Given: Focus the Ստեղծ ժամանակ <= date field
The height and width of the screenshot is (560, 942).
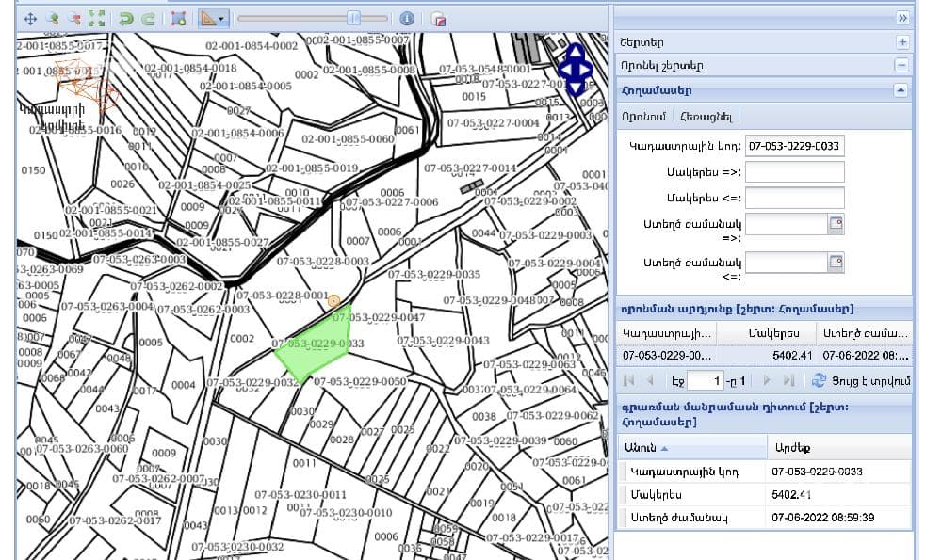Looking at the screenshot, I should [x=787, y=263].
